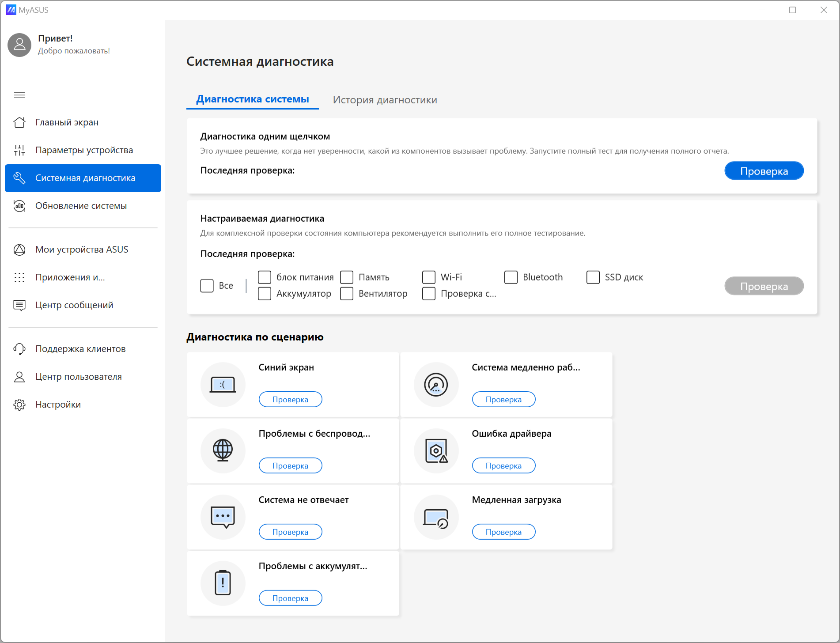Go to Параметры устройства menu item
The width and height of the screenshot is (840, 643).
84,150
